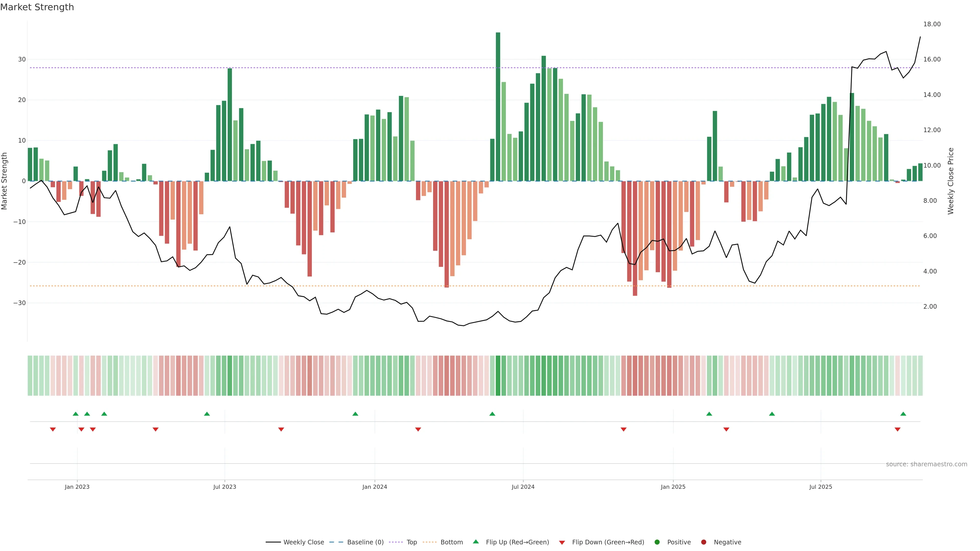Click the Market Strength y-axis title
Image resolution: width=980 pixels, height=551 pixels.
(x=5, y=181)
